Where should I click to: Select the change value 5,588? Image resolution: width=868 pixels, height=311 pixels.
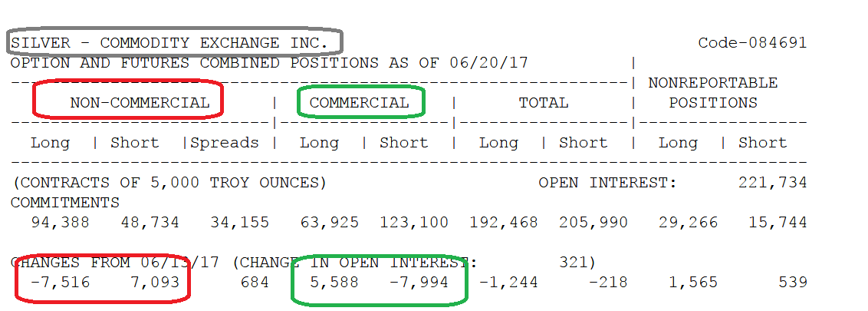tap(334, 283)
